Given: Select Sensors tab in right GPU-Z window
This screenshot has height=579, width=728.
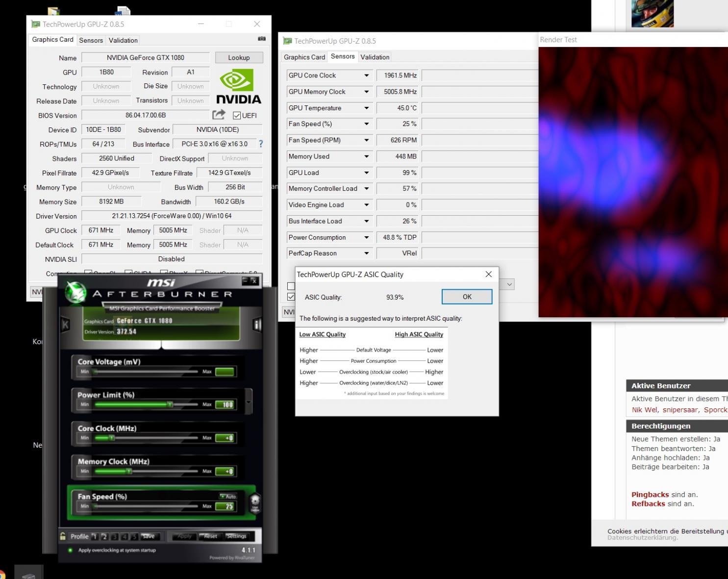Looking at the screenshot, I should [343, 56].
